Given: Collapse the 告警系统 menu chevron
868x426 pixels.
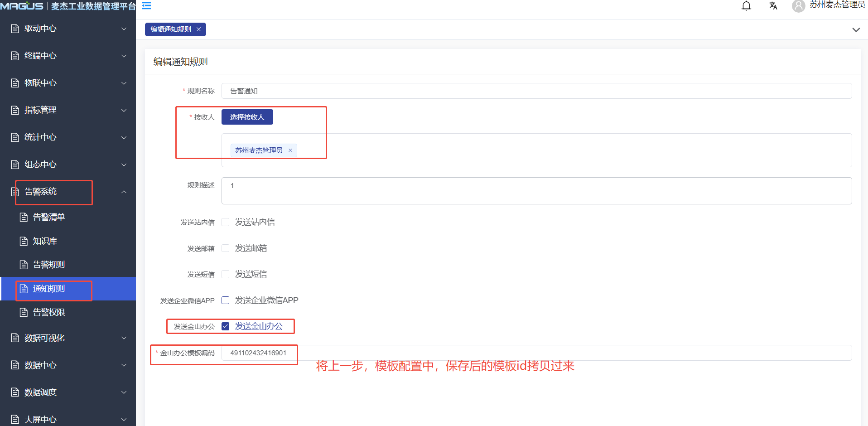Looking at the screenshot, I should tap(124, 192).
